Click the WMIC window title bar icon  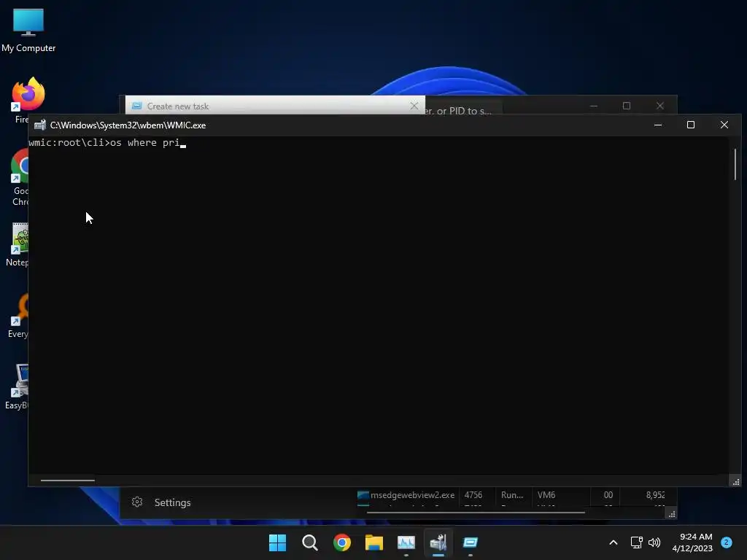(x=40, y=125)
